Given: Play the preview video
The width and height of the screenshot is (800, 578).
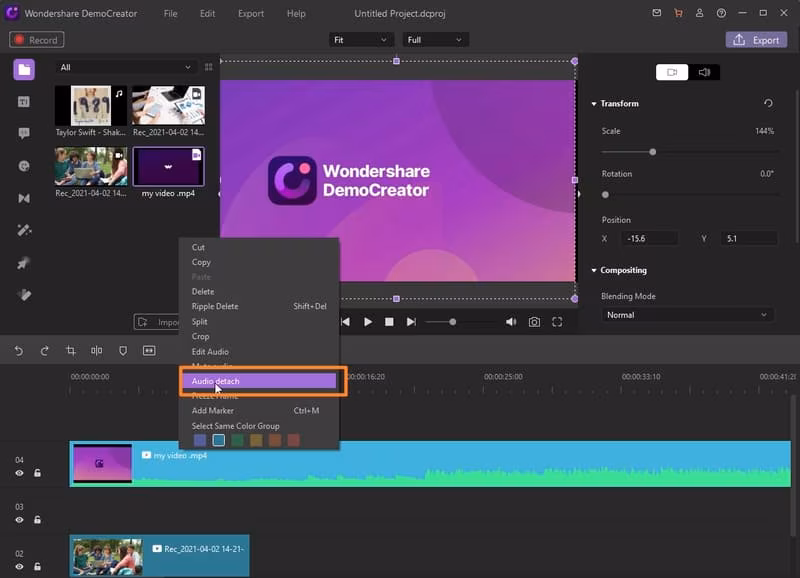Looking at the screenshot, I should (x=368, y=322).
